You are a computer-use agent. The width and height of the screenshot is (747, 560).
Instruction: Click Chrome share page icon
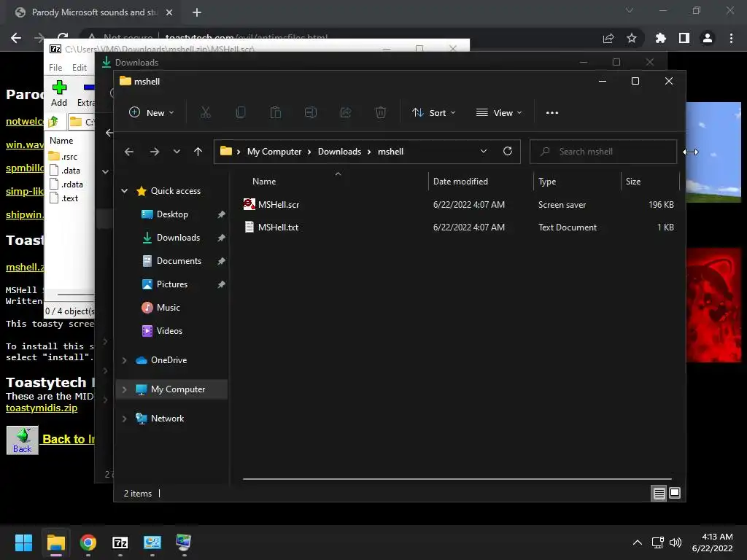608,38
